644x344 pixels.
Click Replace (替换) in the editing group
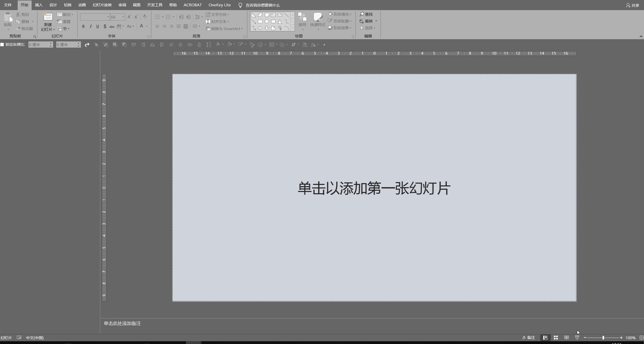click(369, 21)
